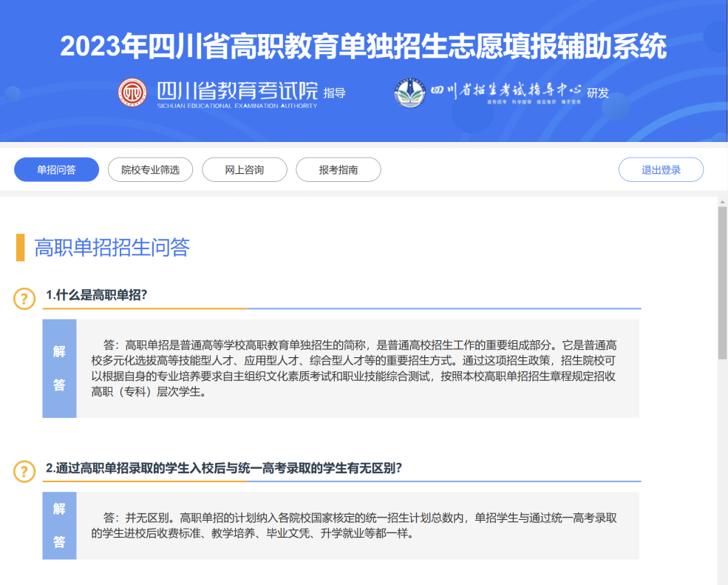Image resolution: width=728 pixels, height=585 pixels.
Task: Click the round 招生考试指导中心 logo
Action: click(x=409, y=92)
